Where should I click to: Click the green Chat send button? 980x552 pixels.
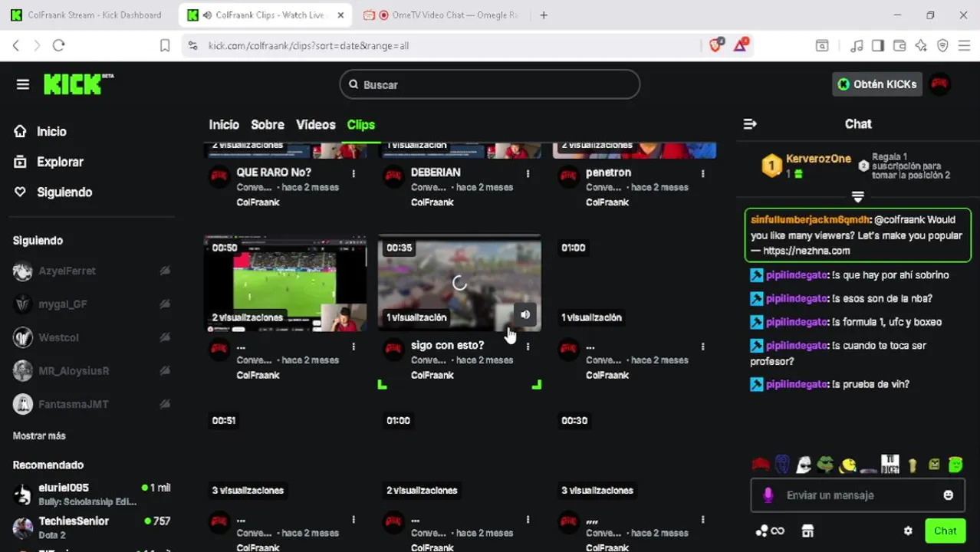[945, 531]
